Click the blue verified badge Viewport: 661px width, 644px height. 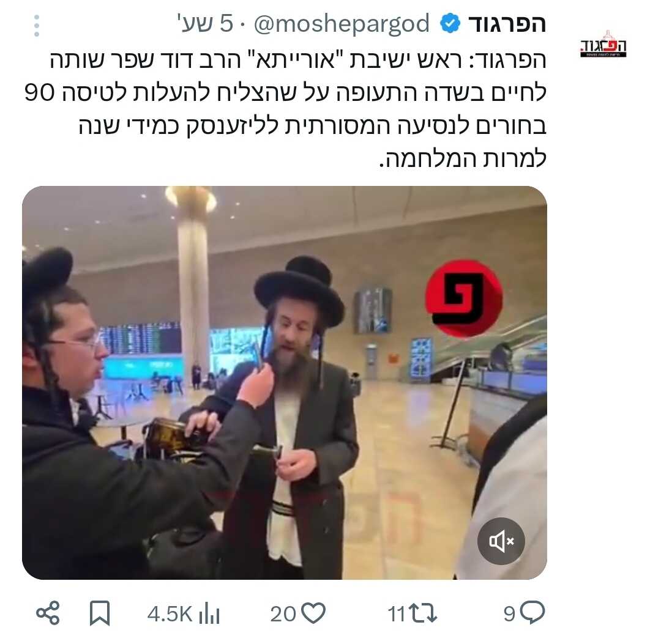point(450,24)
